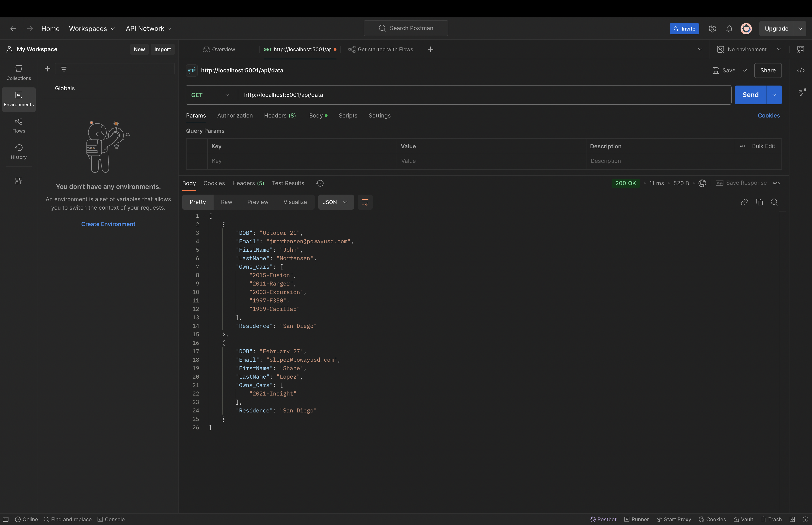812x525 pixels.
Task: Click the New button
Action: [139, 49]
